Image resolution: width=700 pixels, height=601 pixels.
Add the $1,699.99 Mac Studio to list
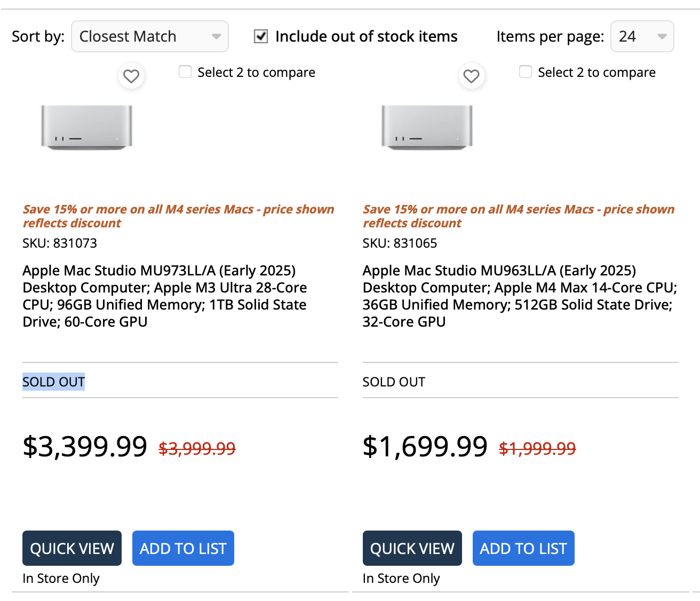tap(523, 548)
